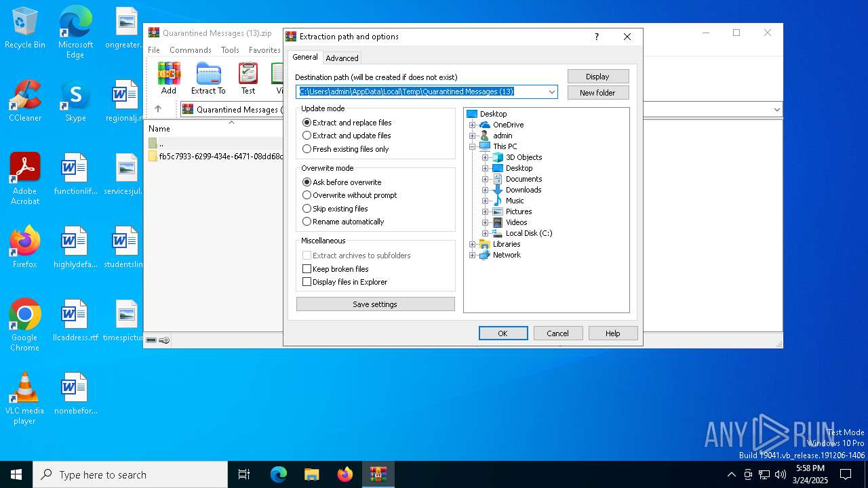
Task: Expand the 3D Objects tree node
Action: (x=486, y=157)
